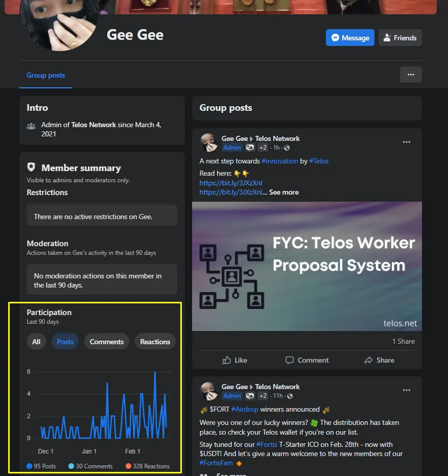Click the +2 badges on the 1h post
Image resolution: width=448 pixels, height=476 pixels.
click(263, 148)
